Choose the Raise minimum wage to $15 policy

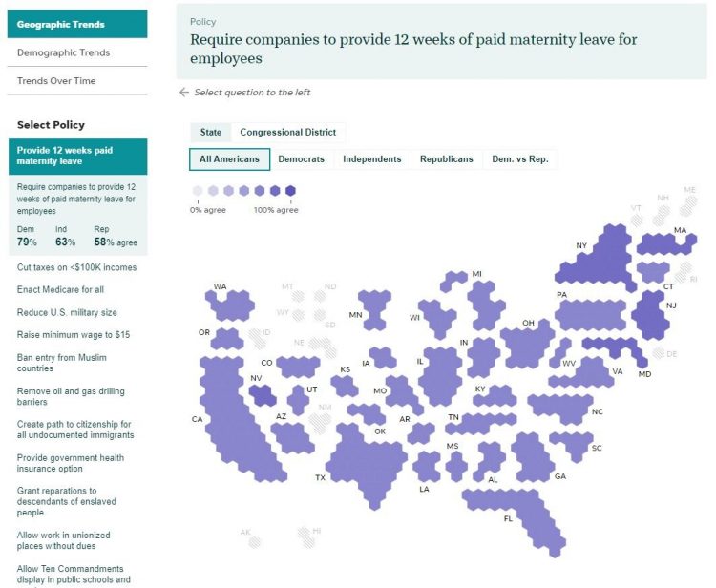pyautogui.click(x=74, y=335)
